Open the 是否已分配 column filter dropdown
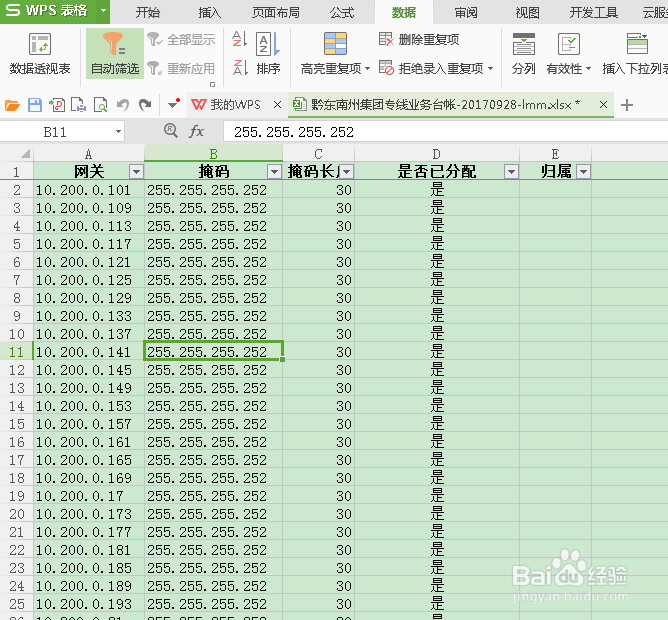Viewport: 668px width, 620px height. (x=511, y=172)
